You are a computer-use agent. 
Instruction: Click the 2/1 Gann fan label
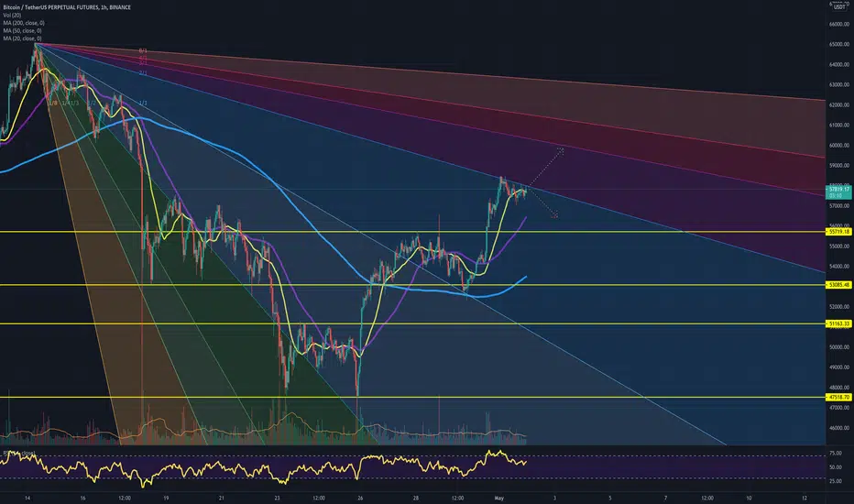[x=143, y=73]
